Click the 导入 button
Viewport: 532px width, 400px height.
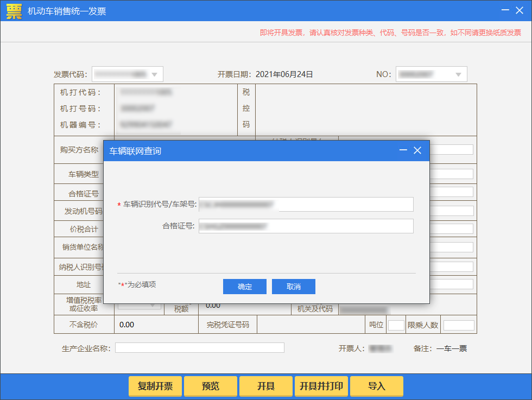pyautogui.click(x=377, y=386)
